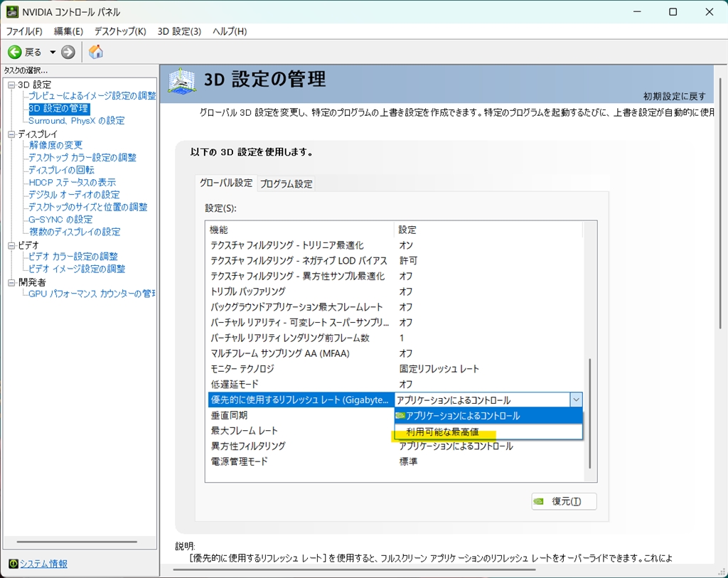Open ヘルプ(H) menu
Viewport: 728px width, 578px height.
tap(230, 31)
